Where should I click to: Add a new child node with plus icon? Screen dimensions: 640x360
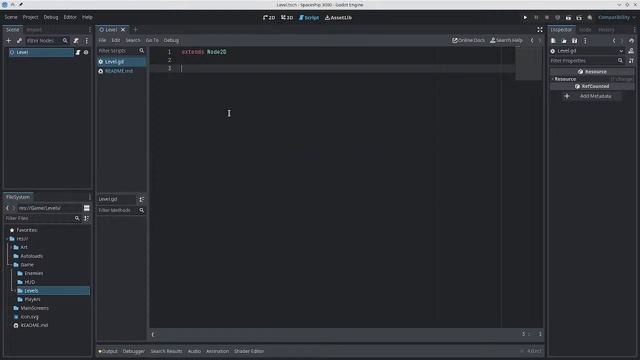(8, 40)
